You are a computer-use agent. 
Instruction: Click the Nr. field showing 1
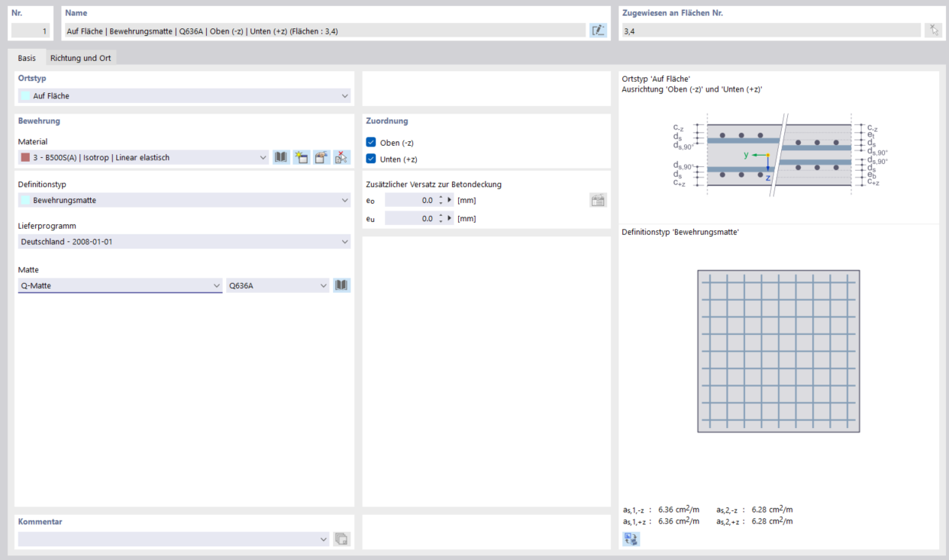31,31
